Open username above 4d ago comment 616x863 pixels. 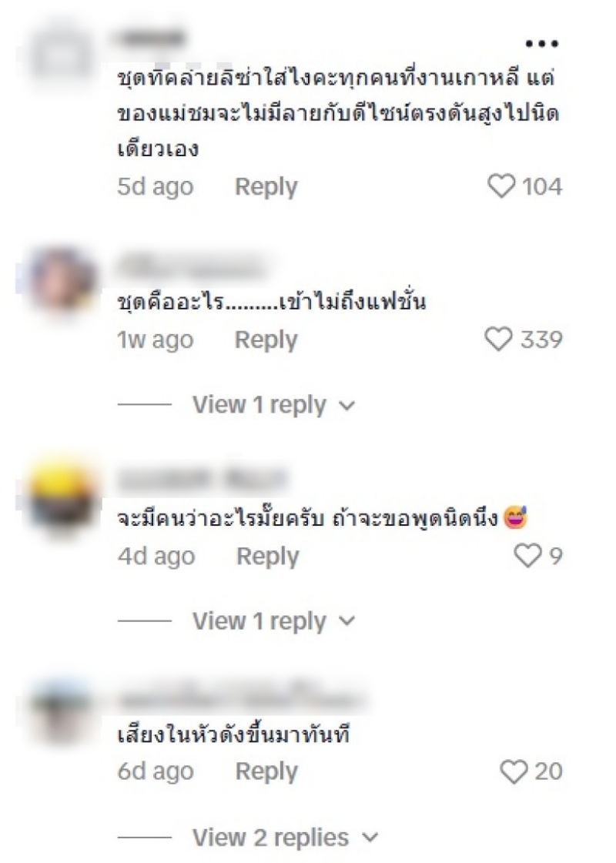pos(202,480)
